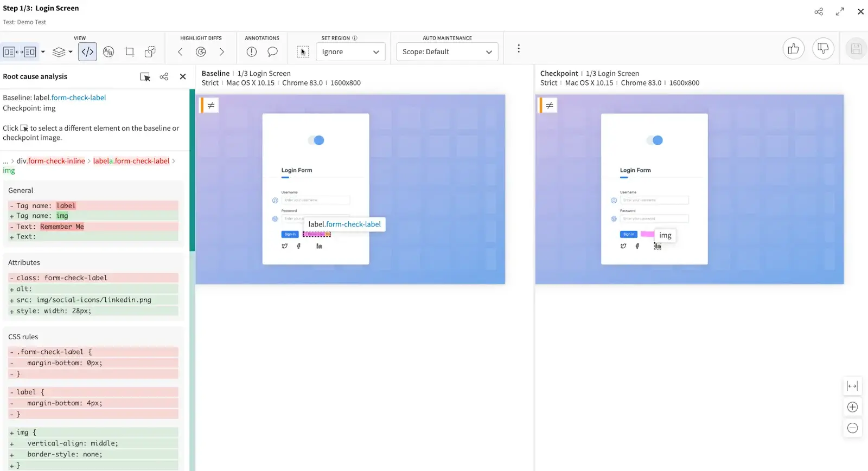Close the Root cause analysis panel

click(x=183, y=77)
